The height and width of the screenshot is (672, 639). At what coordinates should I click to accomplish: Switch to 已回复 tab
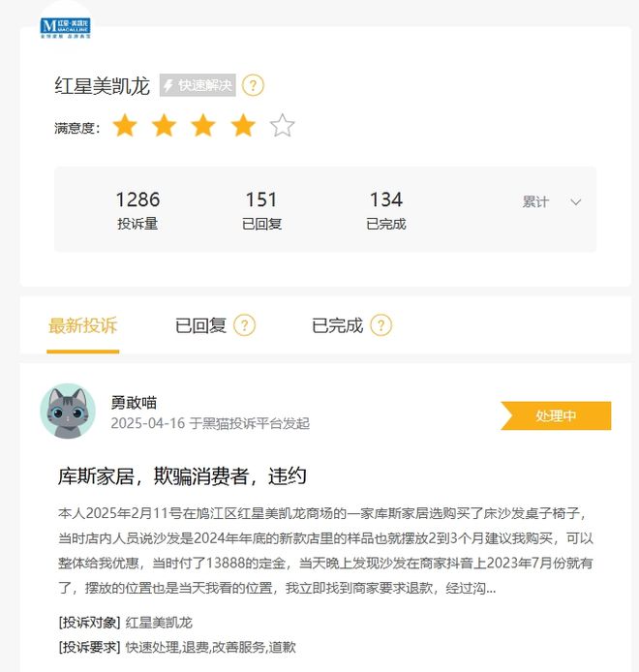tap(200, 325)
